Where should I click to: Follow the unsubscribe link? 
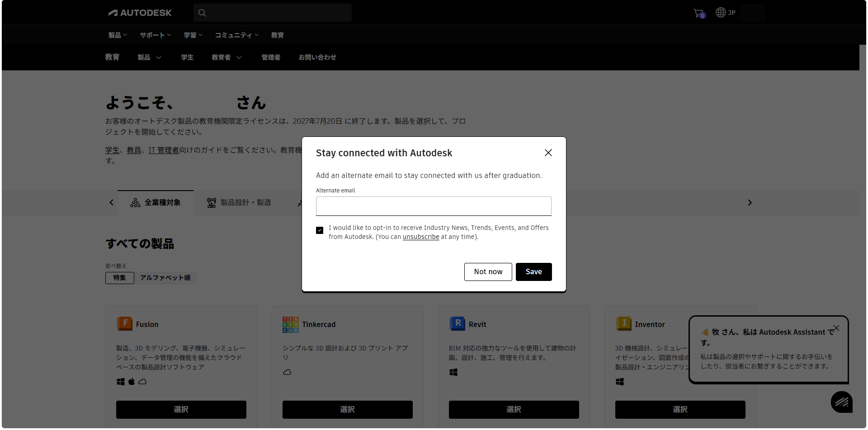[x=421, y=237]
